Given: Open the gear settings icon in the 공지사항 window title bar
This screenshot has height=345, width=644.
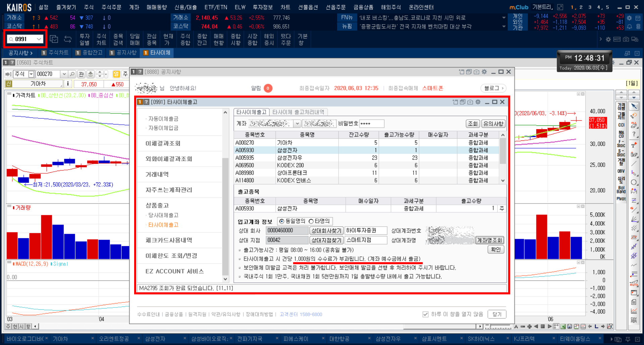Looking at the screenshot, I should click(x=484, y=72).
